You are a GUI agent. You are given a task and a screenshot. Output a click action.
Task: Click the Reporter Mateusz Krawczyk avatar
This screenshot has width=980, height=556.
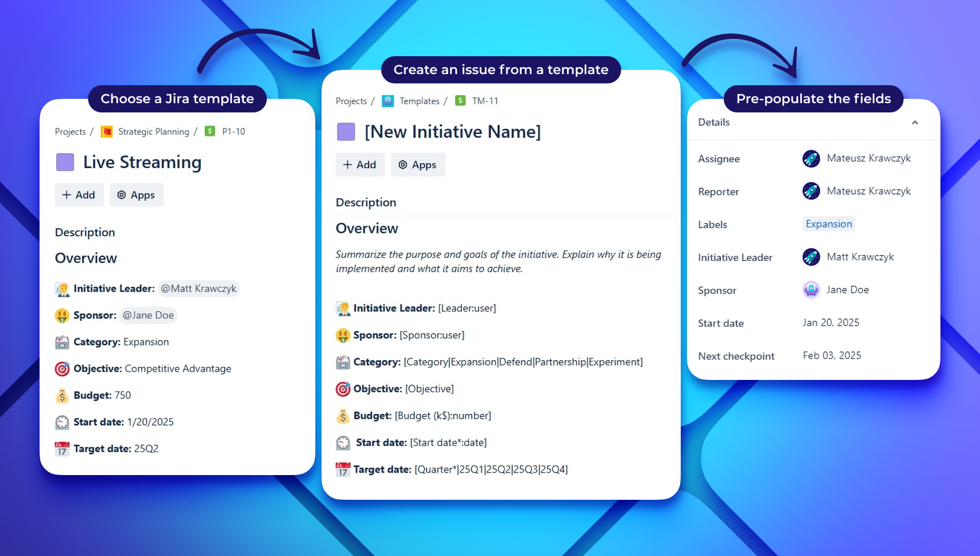(x=811, y=192)
